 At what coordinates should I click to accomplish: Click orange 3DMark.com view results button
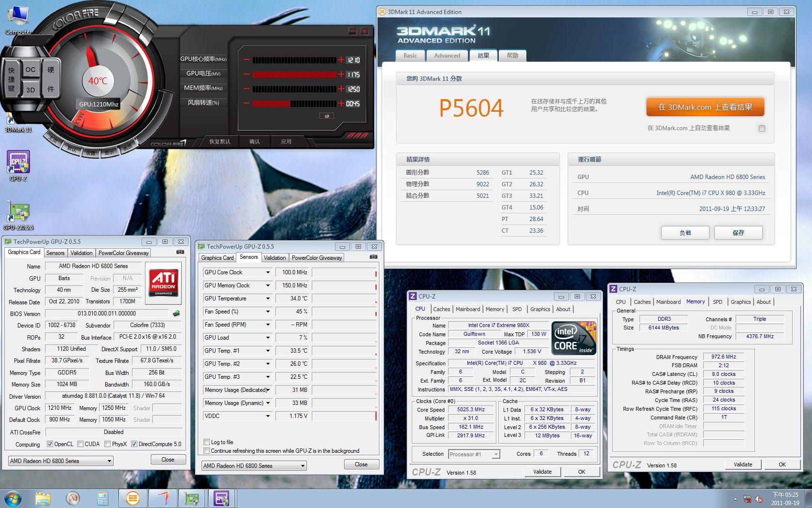point(705,107)
